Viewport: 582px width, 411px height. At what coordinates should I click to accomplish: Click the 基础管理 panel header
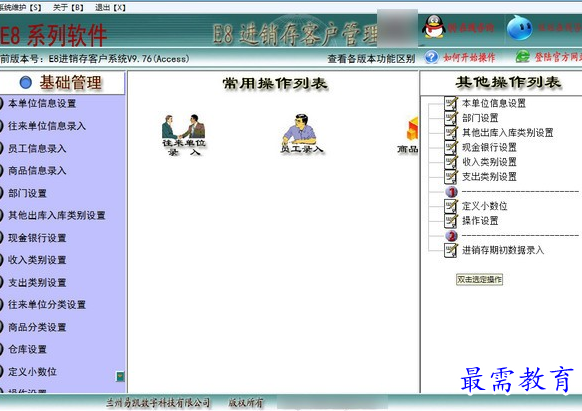[62, 82]
